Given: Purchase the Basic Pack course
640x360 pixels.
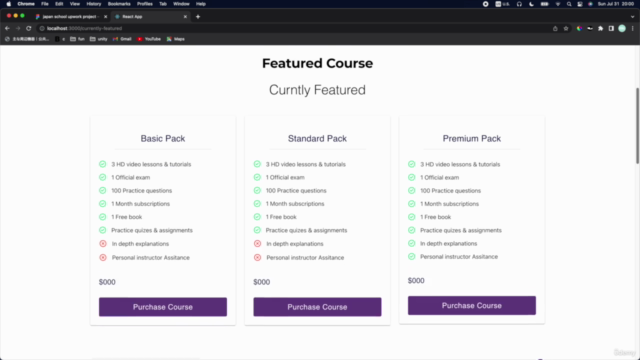Looking at the screenshot, I should (163, 307).
